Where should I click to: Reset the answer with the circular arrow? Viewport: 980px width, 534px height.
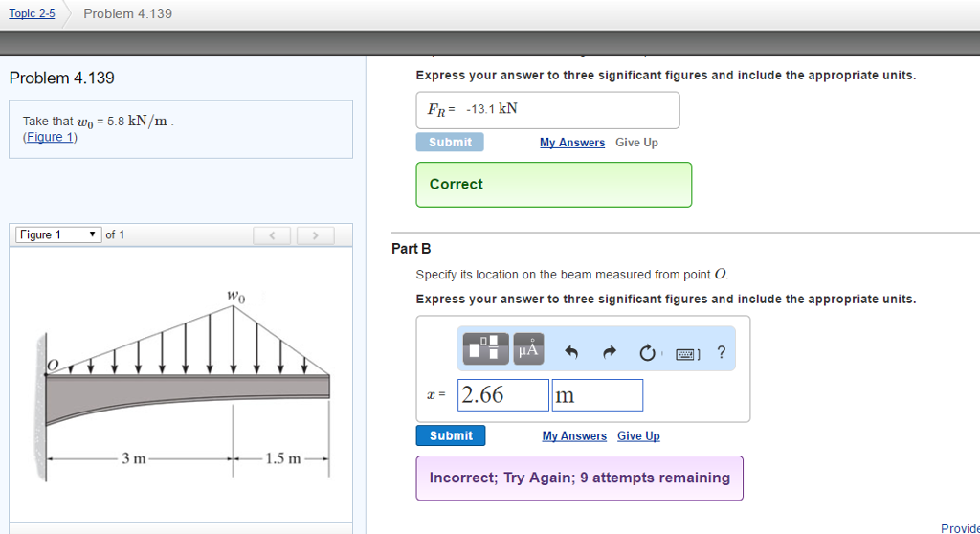(x=648, y=352)
